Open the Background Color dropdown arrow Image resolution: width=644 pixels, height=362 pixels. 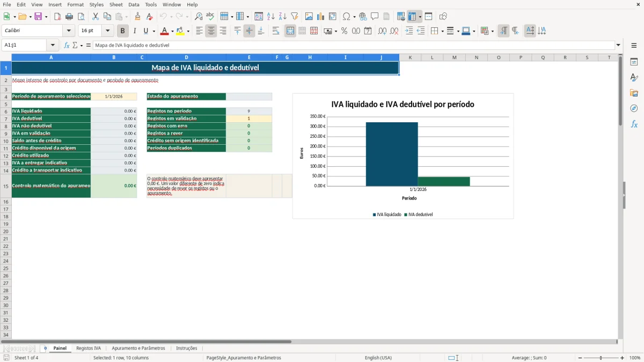(x=188, y=31)
